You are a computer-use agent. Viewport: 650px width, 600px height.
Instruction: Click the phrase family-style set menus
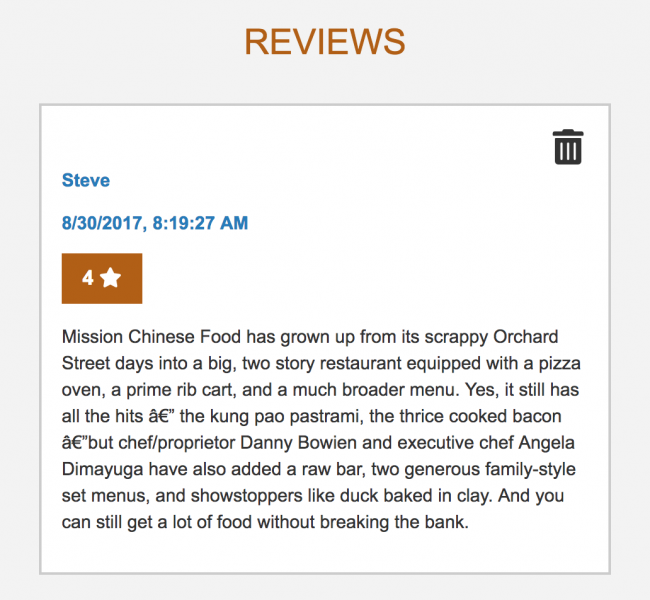[x=319, y=483]
